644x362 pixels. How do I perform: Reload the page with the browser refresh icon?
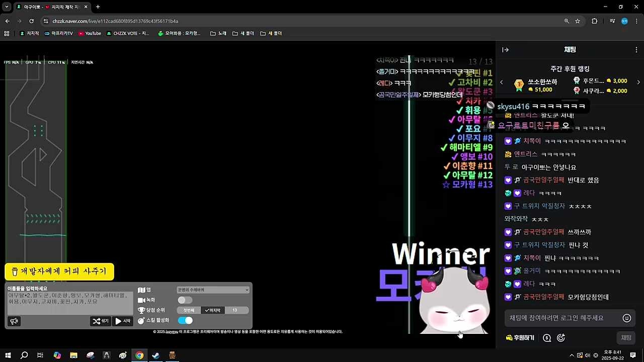[32, 21]
